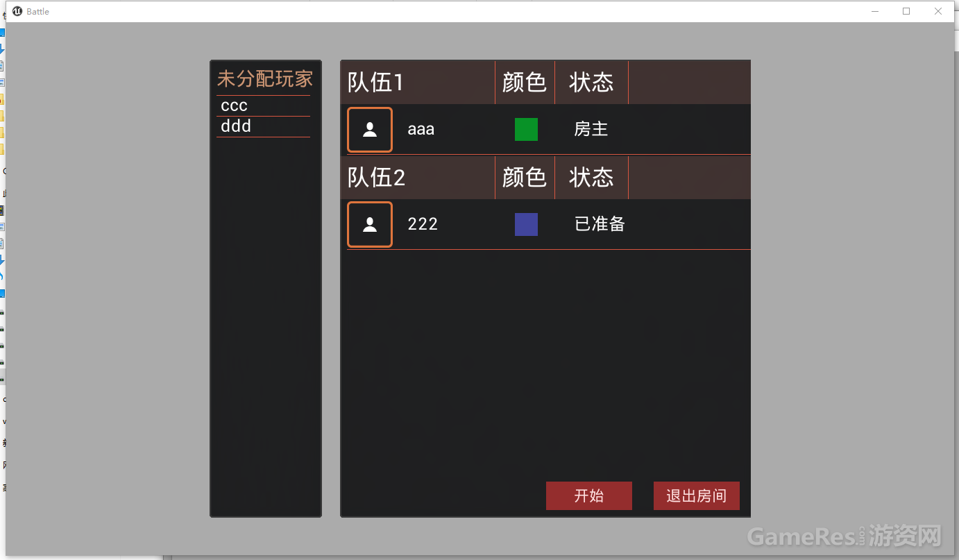Select the 颜色 column header in 队伍1
Screen dimensions: 959x560
[x=525, y=82]
